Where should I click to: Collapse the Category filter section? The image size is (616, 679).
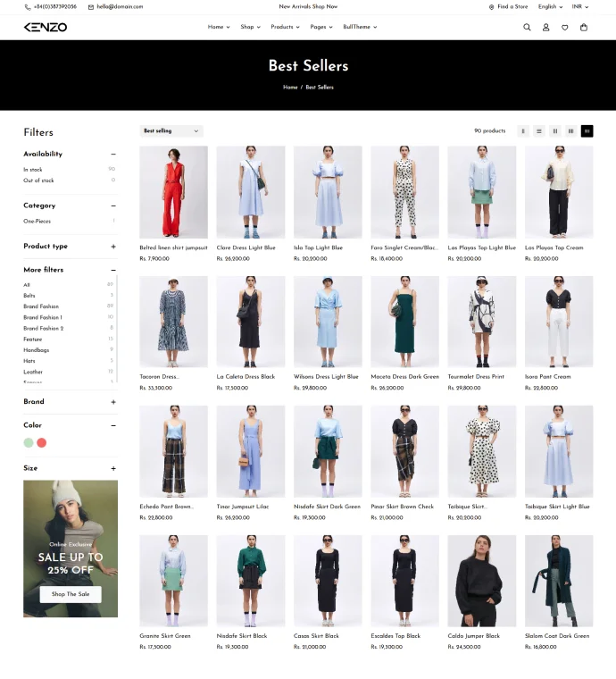click(113, 205)
